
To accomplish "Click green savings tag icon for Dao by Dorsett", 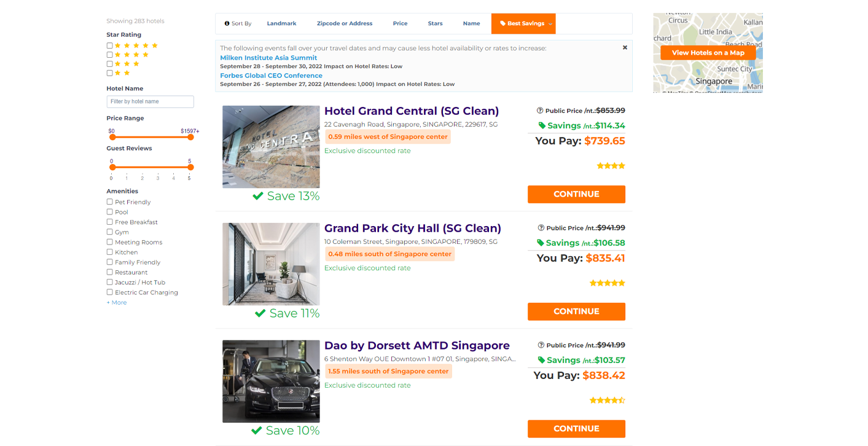I will tap(542, 360).
